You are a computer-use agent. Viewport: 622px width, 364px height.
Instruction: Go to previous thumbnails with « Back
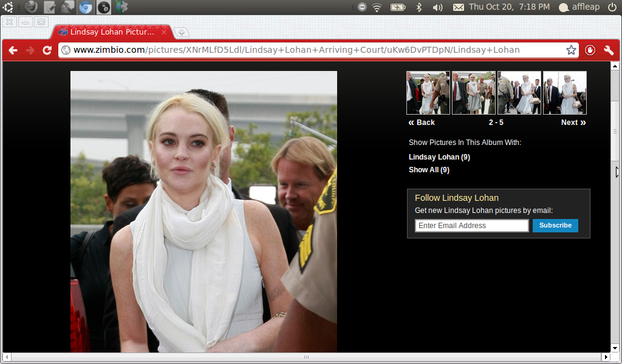(422, 123)
